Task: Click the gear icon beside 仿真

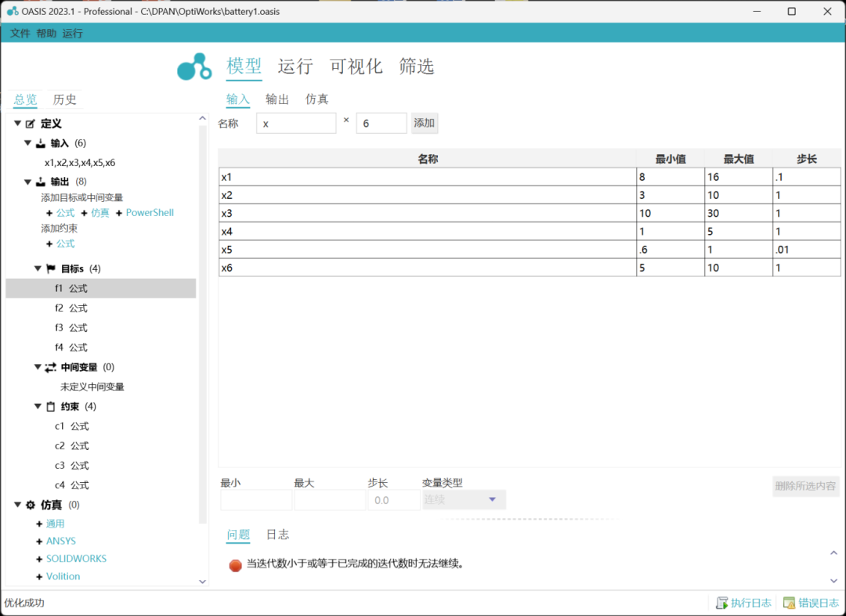Action: pyautogui.click(x=31, y=505)
